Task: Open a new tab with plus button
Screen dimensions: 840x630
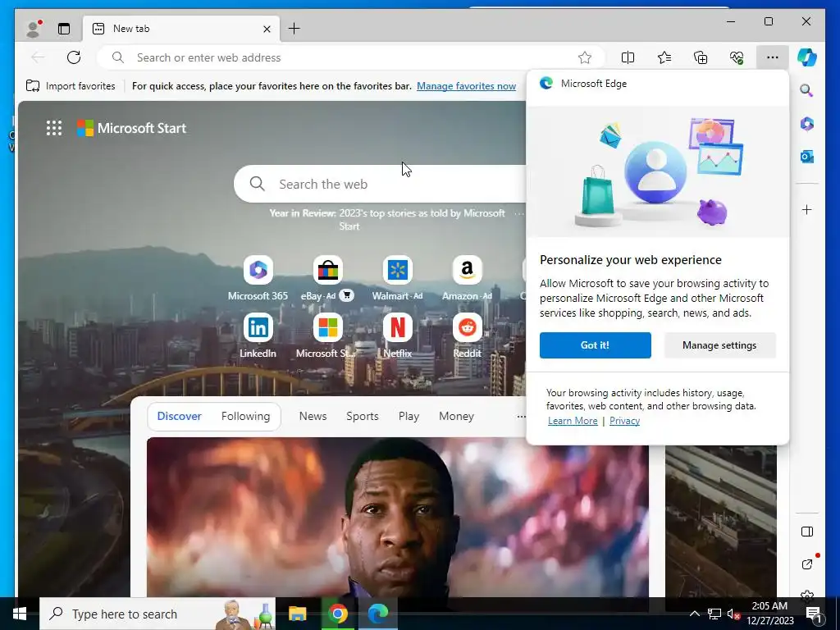Action: [294, 29]
